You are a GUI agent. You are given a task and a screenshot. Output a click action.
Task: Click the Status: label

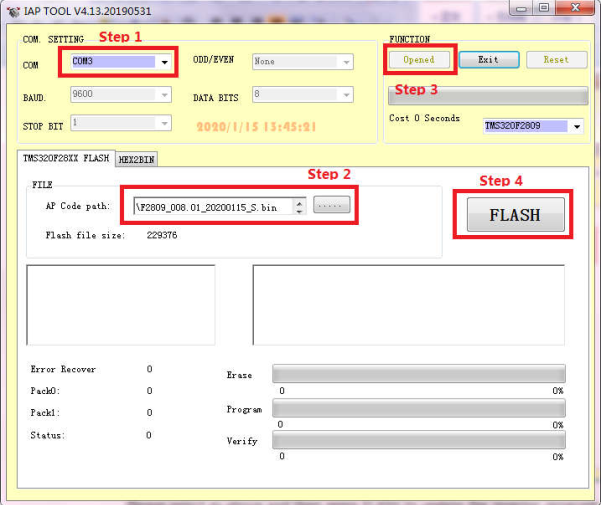(x=48, y=435)
